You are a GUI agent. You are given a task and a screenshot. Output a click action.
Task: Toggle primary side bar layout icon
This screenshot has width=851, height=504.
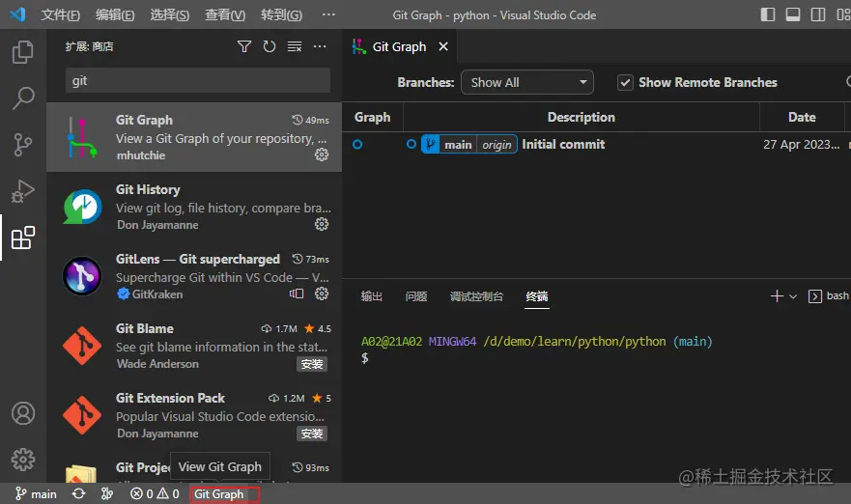coord(767,14)
